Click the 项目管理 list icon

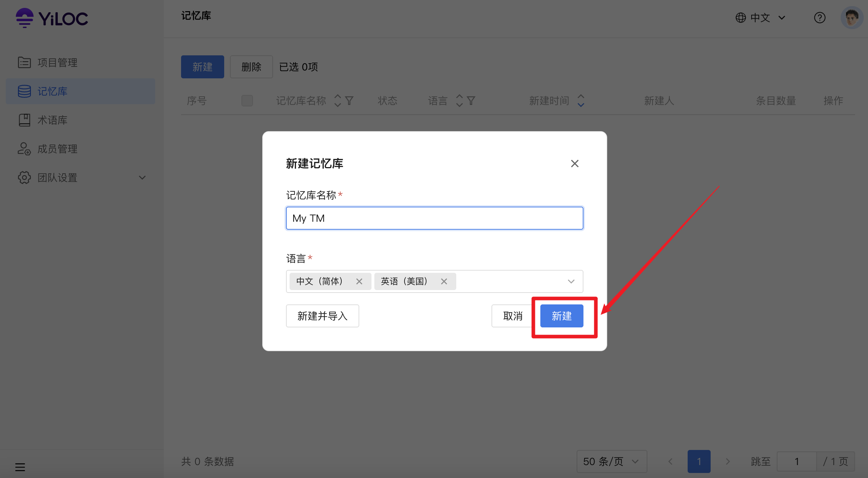[24, 63]
